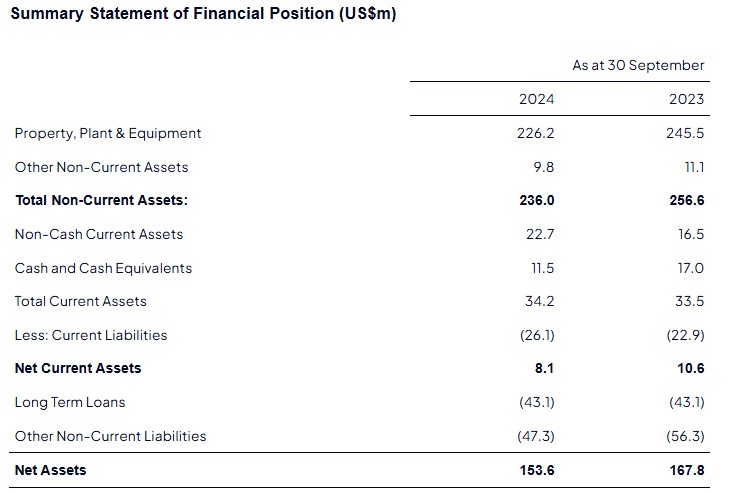The height and width of the screenshot is (493, 731).
Task: Click the Long Term Loans row label
Action: click(x=69, y=402)
